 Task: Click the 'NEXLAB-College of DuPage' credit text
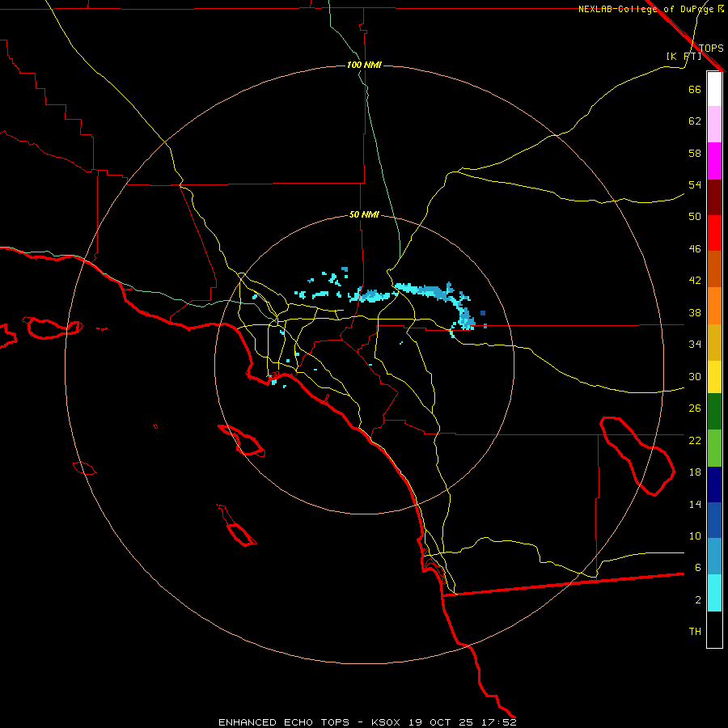pyautogui.click(x=645, y=9)
